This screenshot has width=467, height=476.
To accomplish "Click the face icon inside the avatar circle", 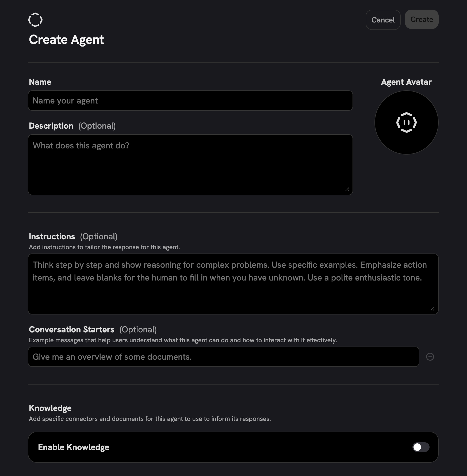I will coord(406,122).
